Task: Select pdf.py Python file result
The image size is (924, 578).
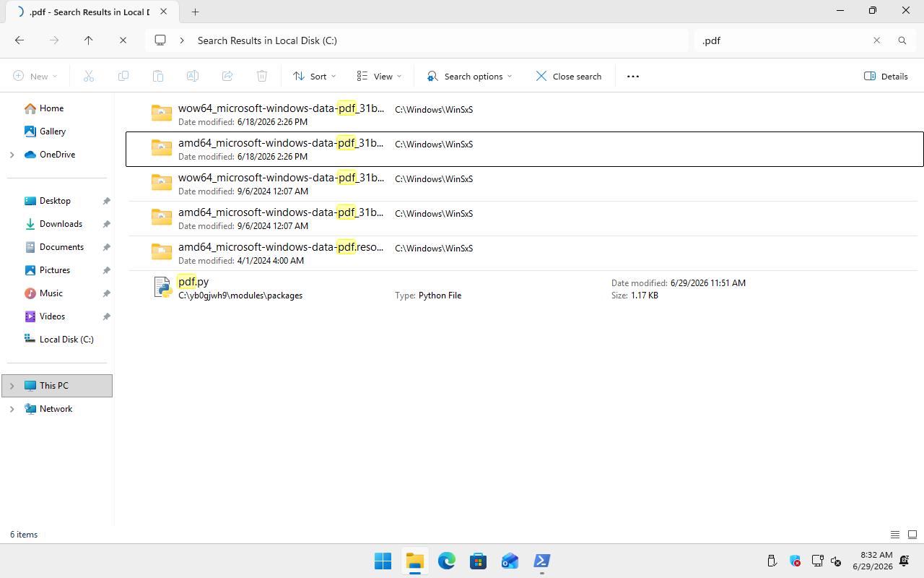Action: coord(524,288)
